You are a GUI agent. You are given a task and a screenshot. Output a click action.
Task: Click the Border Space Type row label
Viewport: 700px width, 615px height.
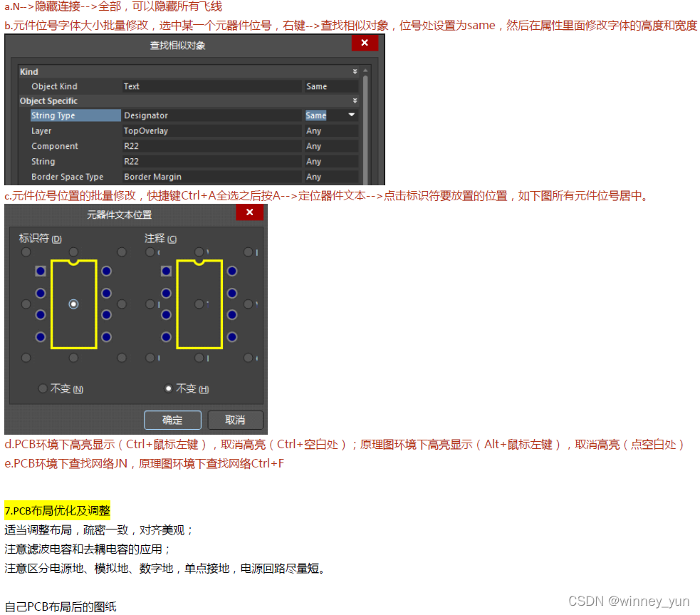(67, 177)
